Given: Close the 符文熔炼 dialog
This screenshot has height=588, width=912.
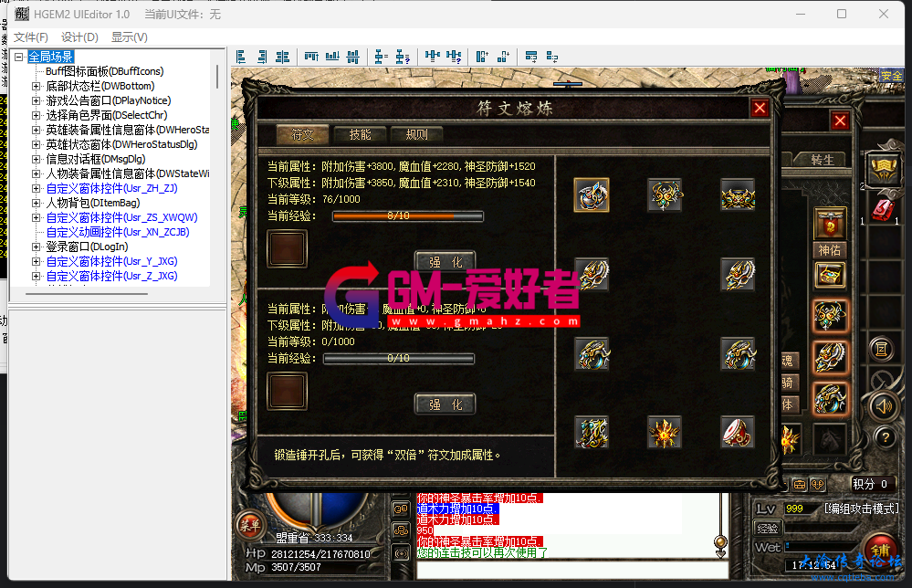Looking at the screenshot, I should click(x=760, y=108).
